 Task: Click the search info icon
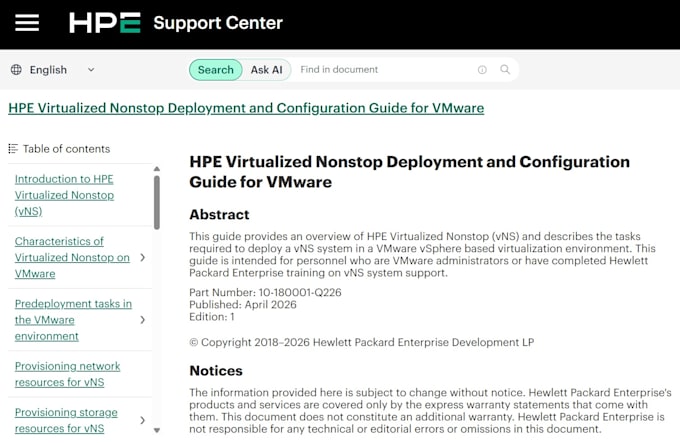(x=482, y=70)
